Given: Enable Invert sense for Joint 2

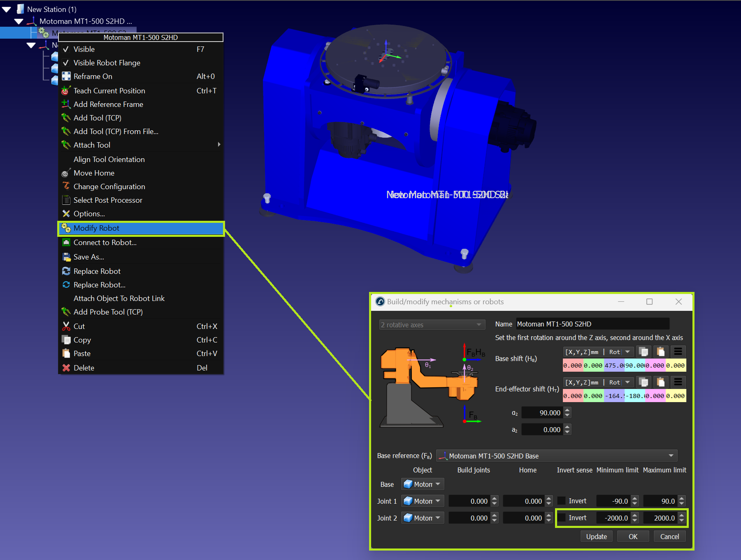Looking at the screenshot, I should point(562,518).
